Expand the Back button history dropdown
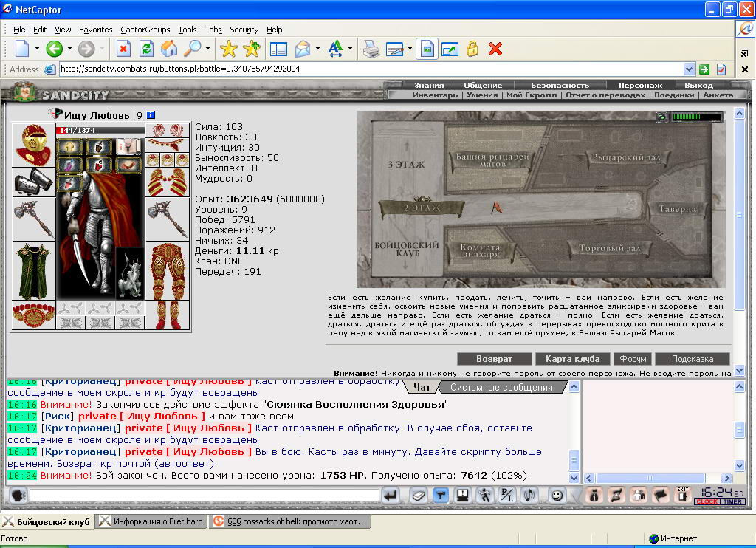The width and height of the screenshot is (756, 548). click(70, 49)
